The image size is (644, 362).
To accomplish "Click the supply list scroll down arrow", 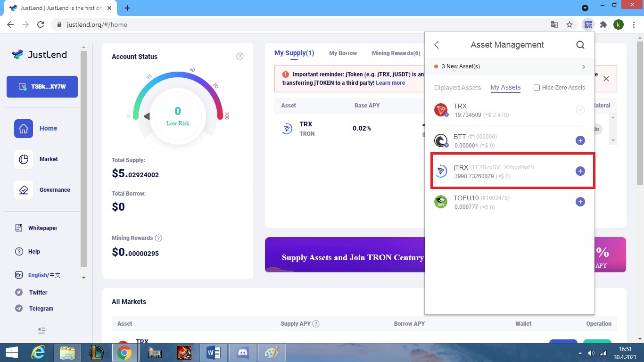I will [613, 140].
